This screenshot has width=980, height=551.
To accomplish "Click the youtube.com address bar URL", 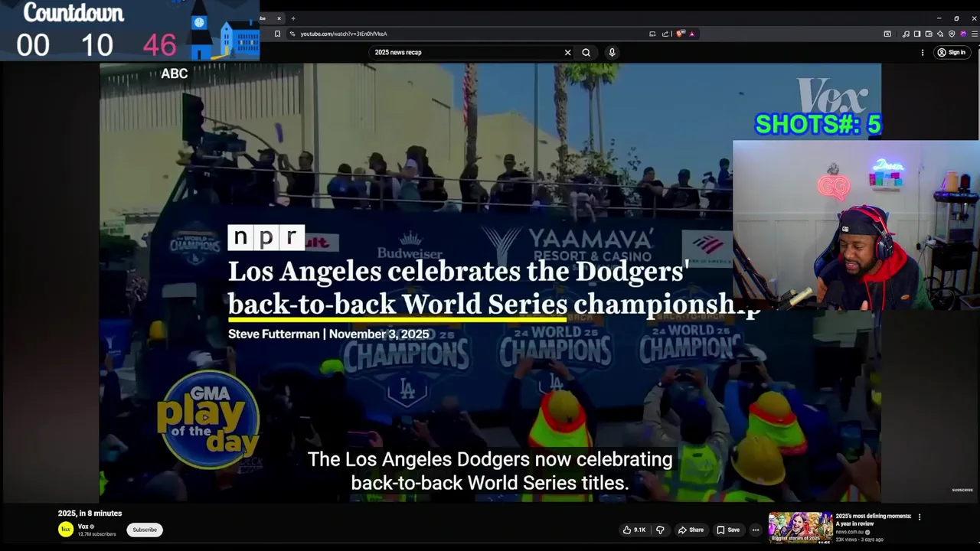I will tap(344, 34).
